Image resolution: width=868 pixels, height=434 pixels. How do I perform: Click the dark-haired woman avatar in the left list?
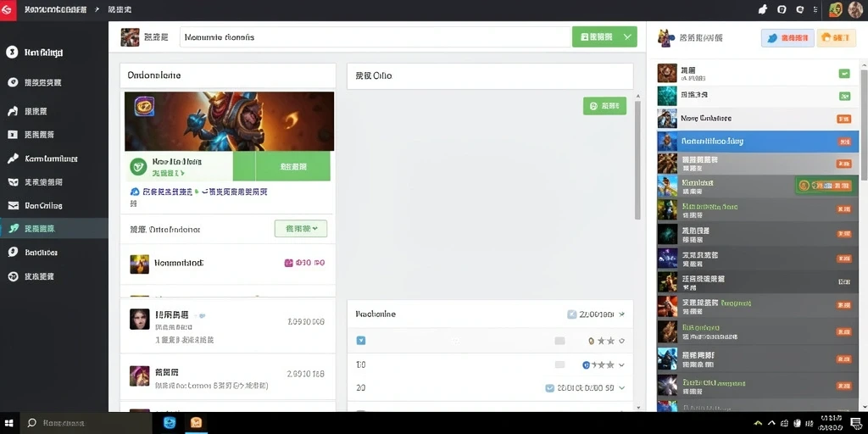tap(140, 320)
